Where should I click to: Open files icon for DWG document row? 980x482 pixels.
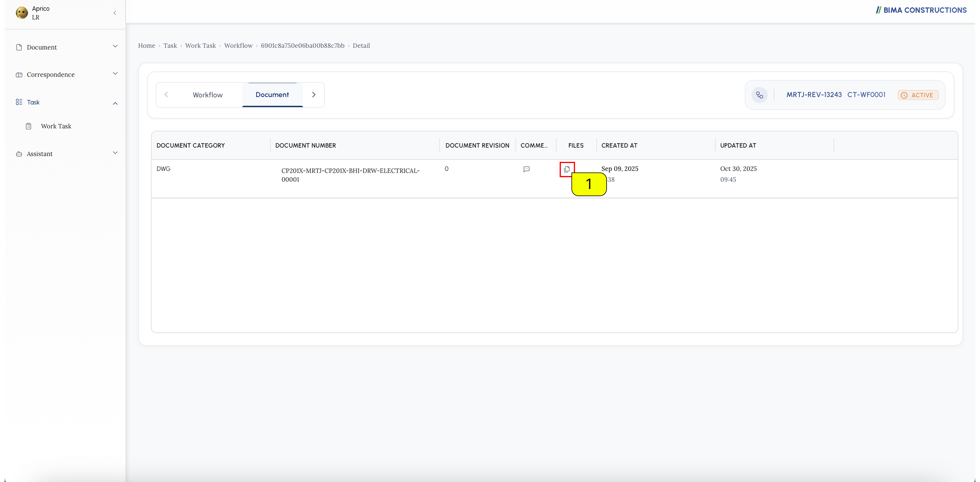pyautogui.click(x=567, y=169)
